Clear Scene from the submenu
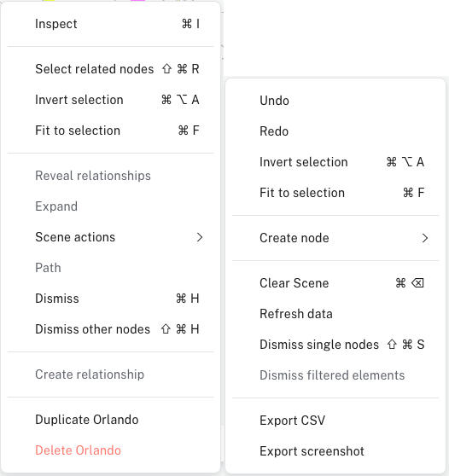449x476 pixels. coord(335,283)
